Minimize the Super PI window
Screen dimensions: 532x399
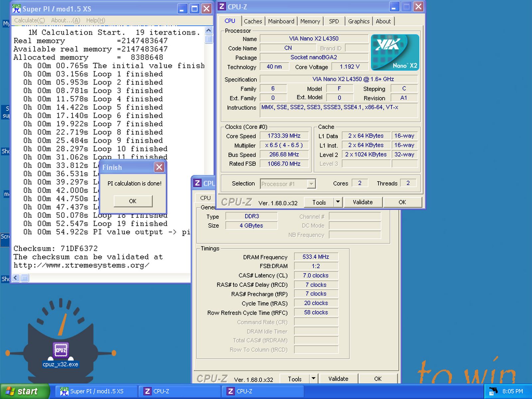pos(182,9)
